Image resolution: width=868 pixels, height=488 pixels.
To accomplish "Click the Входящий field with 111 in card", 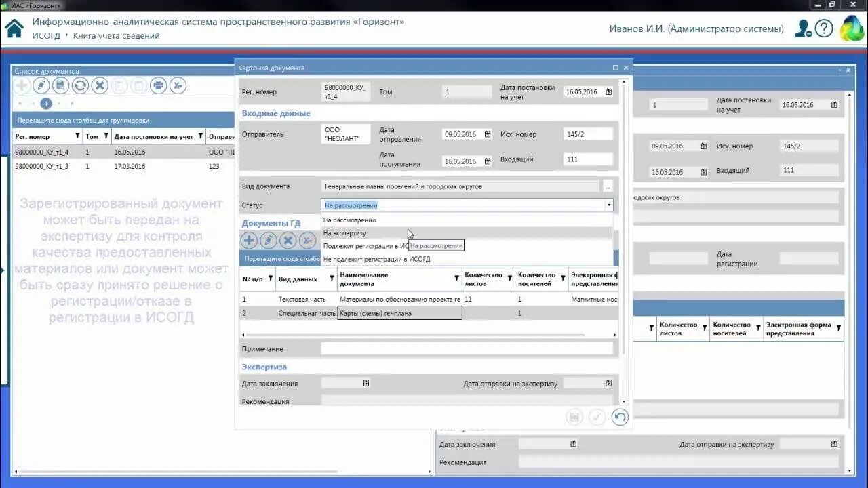I will pos(588,159).
